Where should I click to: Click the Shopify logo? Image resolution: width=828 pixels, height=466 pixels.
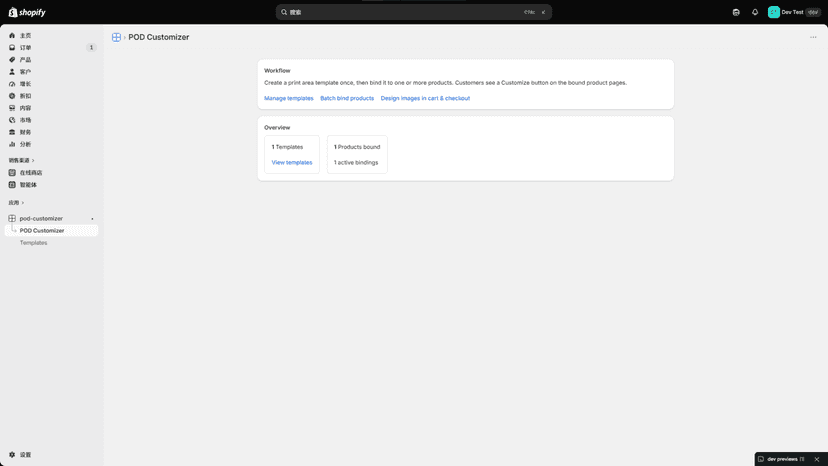point(27,12)
